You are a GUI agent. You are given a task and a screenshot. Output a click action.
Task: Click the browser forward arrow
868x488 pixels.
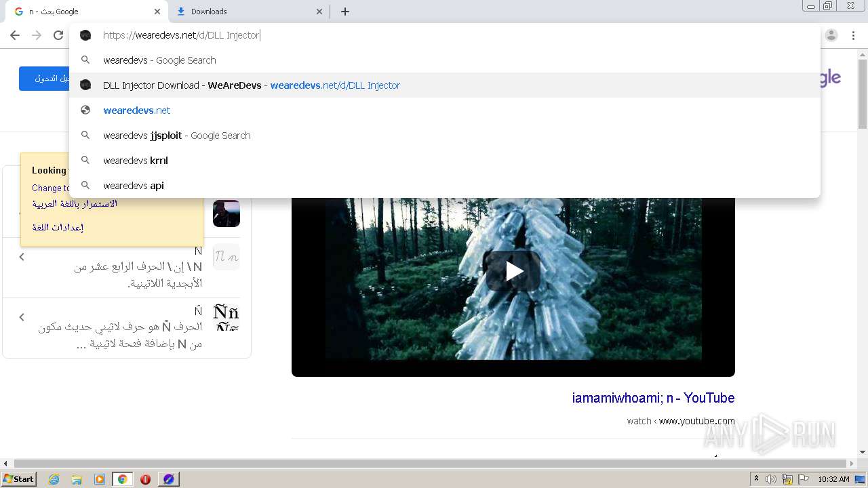[37, 35]
